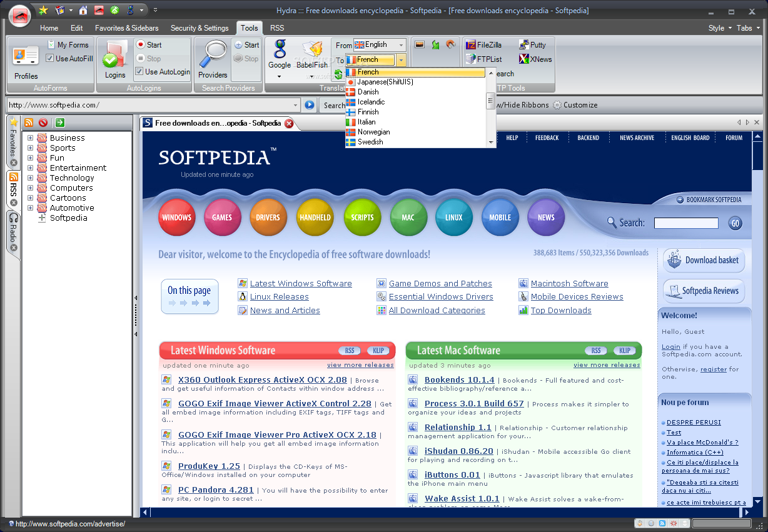The width and height of the screenshot is (768, 532).
Task: Click the Hydra application orb button
Action: pos(21,15)
